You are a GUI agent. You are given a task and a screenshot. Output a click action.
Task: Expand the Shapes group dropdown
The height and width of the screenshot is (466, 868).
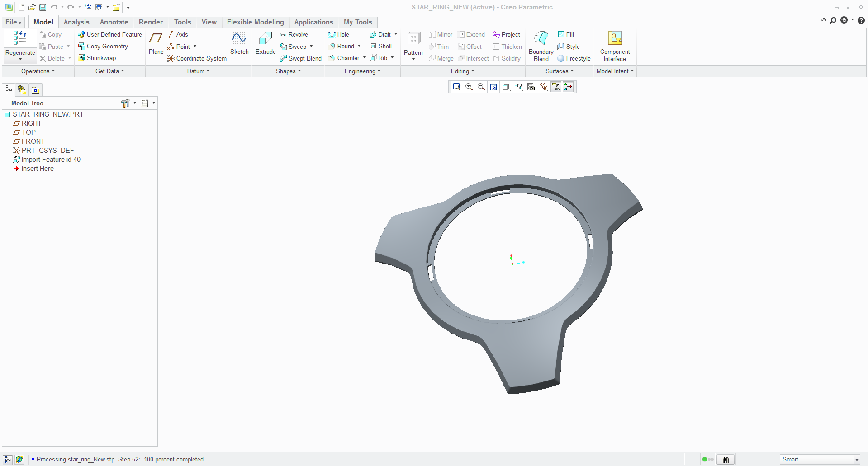click(289, 71)
